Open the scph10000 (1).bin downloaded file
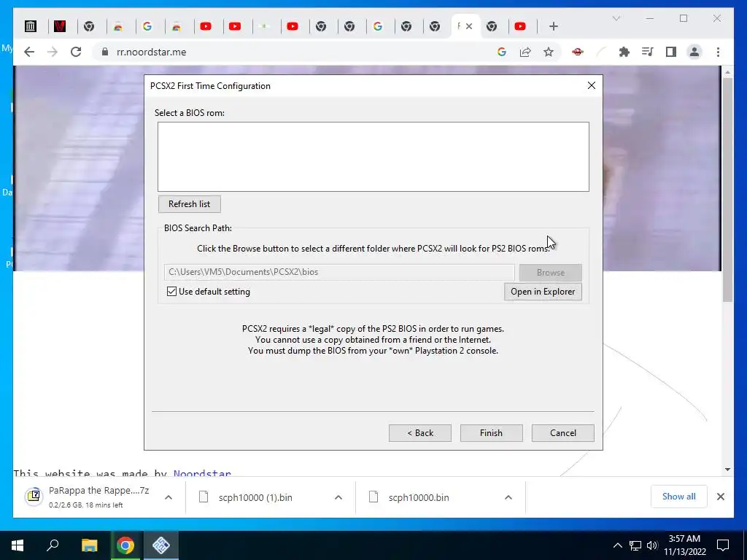Viewport: 747px width, 560px height. [x=255, y=497]
